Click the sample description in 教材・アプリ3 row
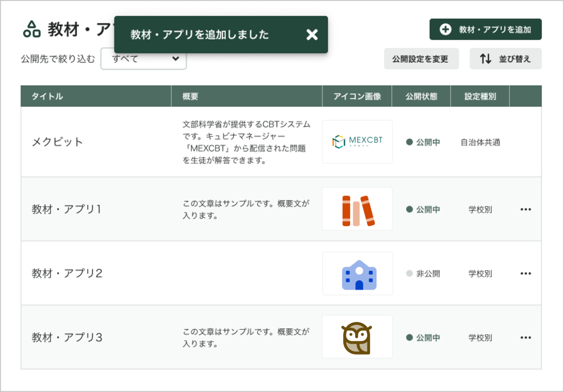The height and width of the screenshot is (392, 564). tap(246, 337)
